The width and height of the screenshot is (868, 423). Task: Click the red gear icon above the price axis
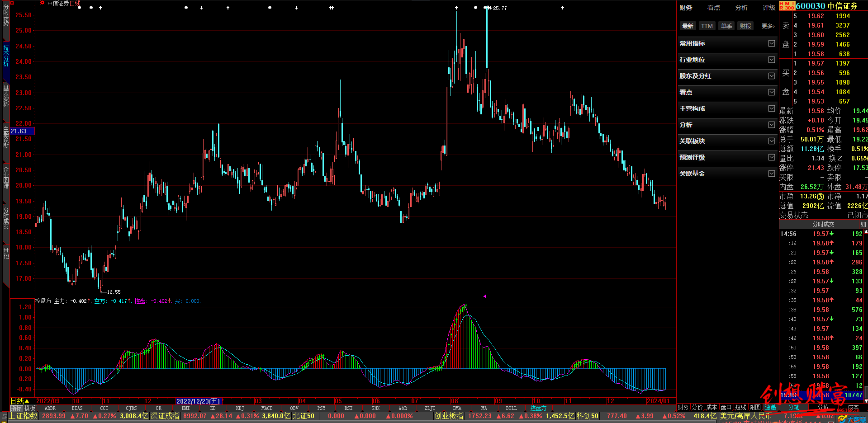[x=12, y=3]
